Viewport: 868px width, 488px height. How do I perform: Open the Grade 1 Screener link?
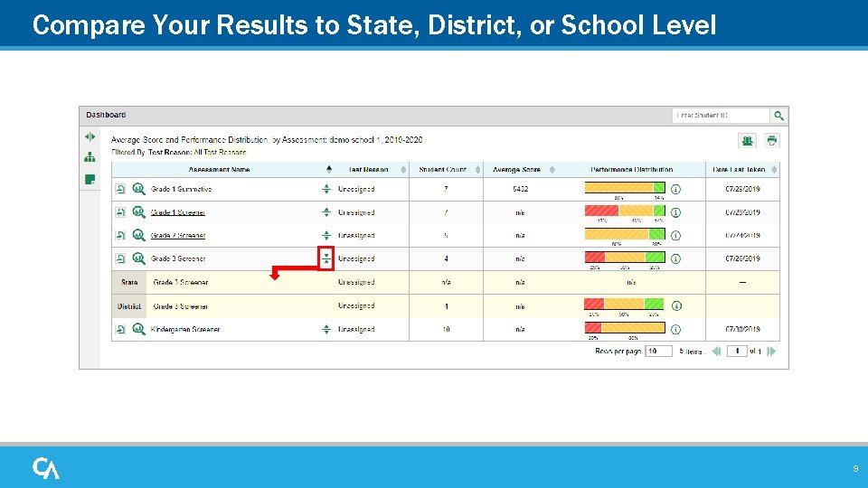click(x=178, y=212)
